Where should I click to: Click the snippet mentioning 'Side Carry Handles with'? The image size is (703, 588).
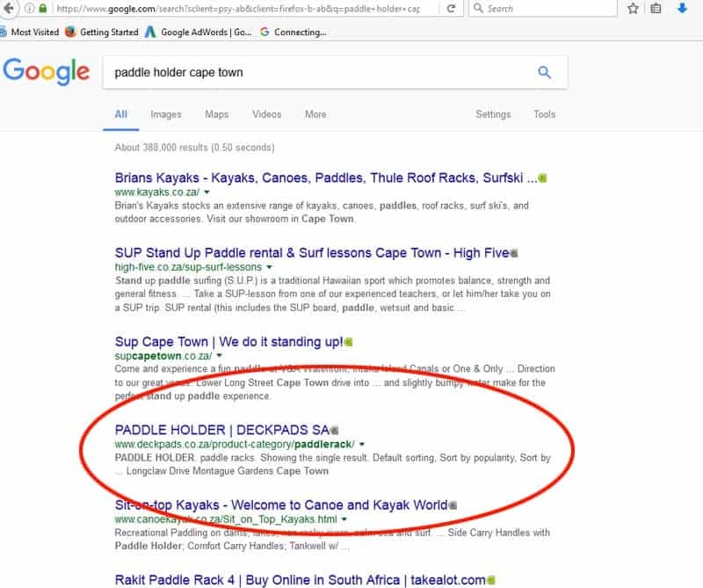pos(332,539)
